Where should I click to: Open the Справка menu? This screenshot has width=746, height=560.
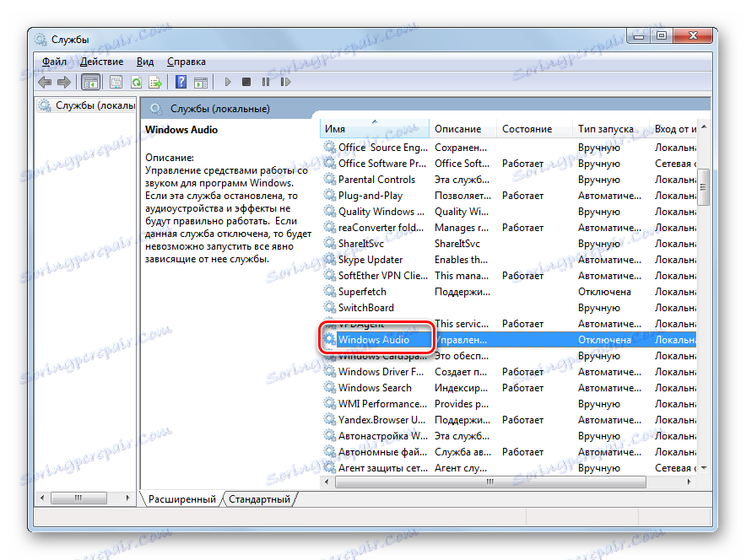(186, 62)
